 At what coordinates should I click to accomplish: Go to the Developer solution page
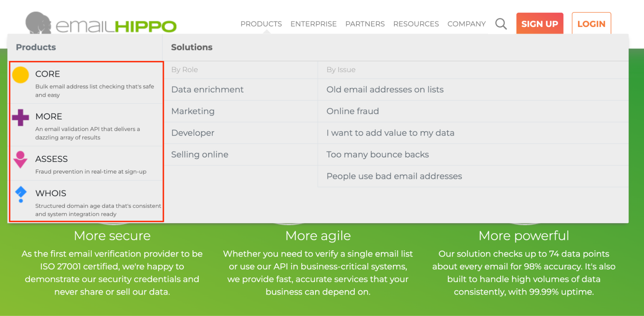(193, 133)
